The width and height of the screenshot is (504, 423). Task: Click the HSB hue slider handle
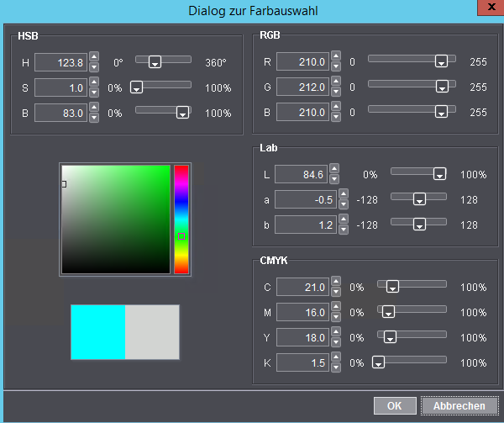[x=154, y=61]
